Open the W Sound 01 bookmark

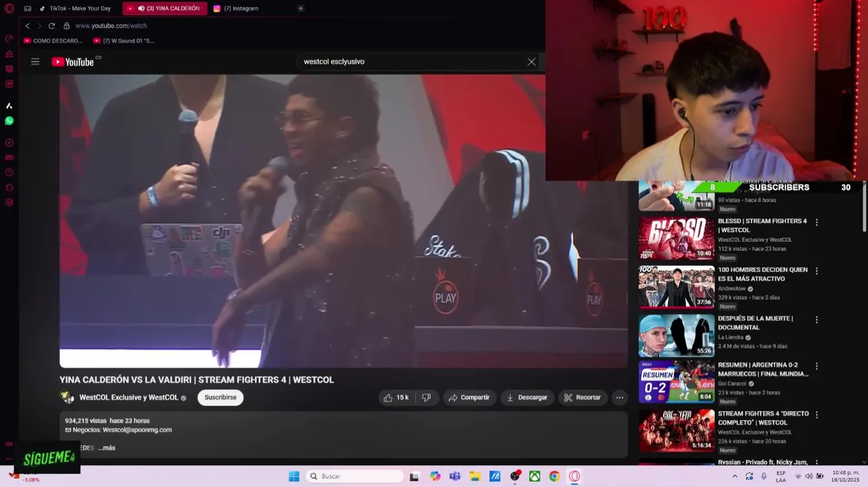(123, 41)
